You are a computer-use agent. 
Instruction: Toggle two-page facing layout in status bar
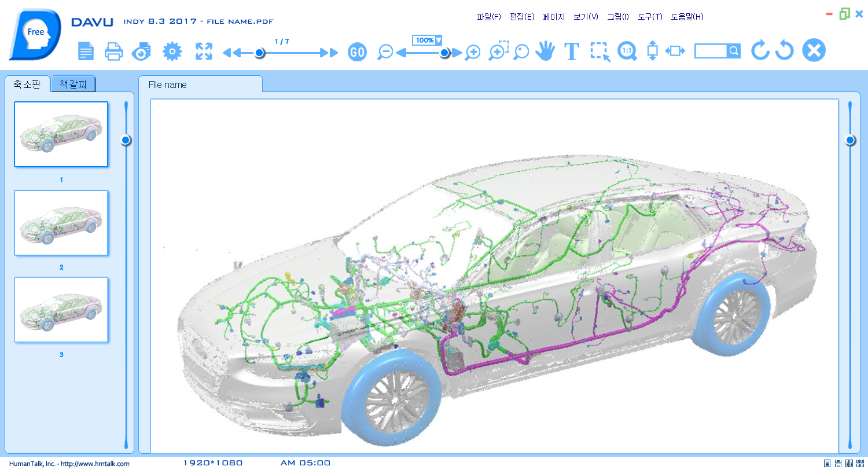coord(849,463)
